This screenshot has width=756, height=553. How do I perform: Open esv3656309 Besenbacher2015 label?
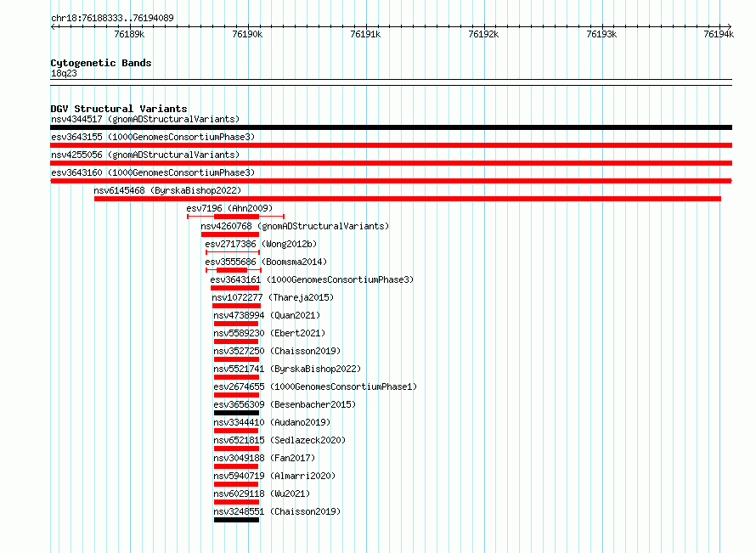(285, 404)
